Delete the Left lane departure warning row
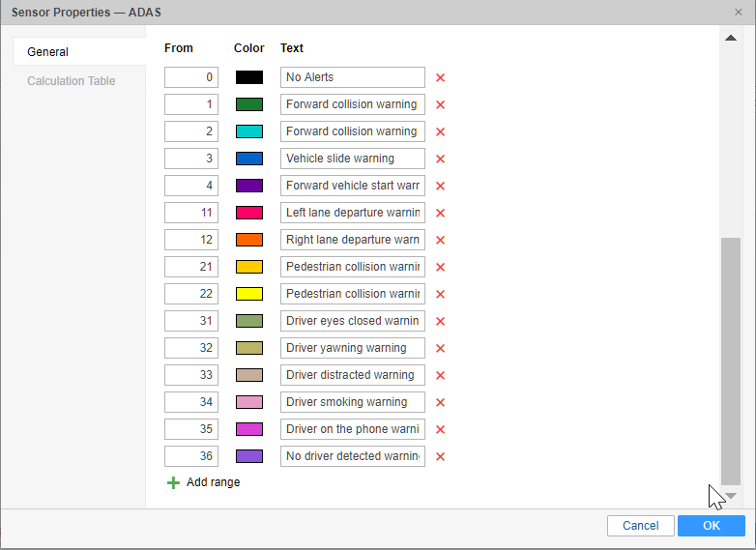 (x=440, y=213)
